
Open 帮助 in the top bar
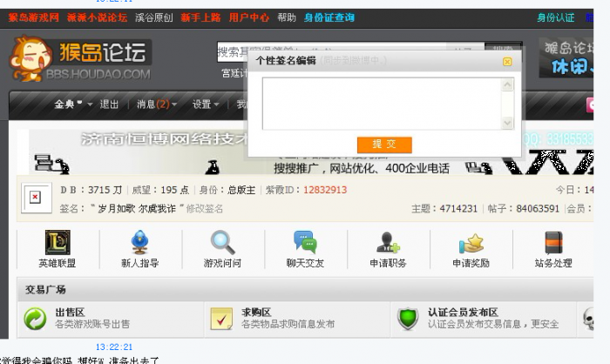tap(287, 17)
